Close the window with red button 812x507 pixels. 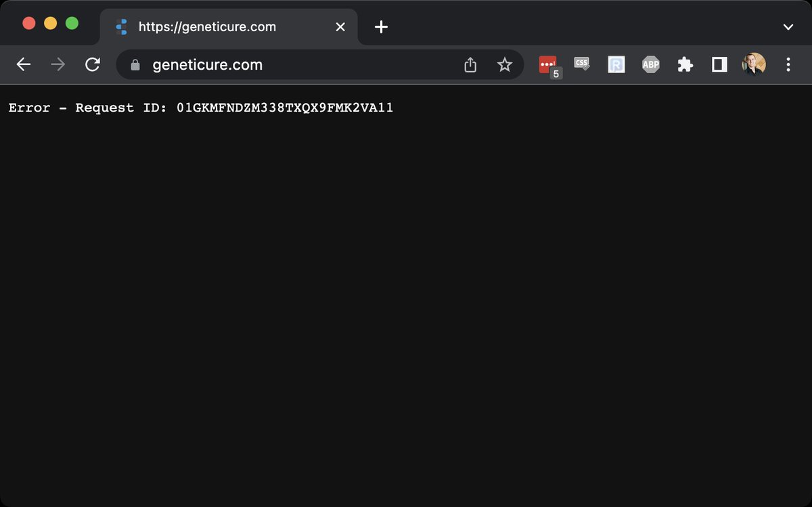(x=29, y=23)
